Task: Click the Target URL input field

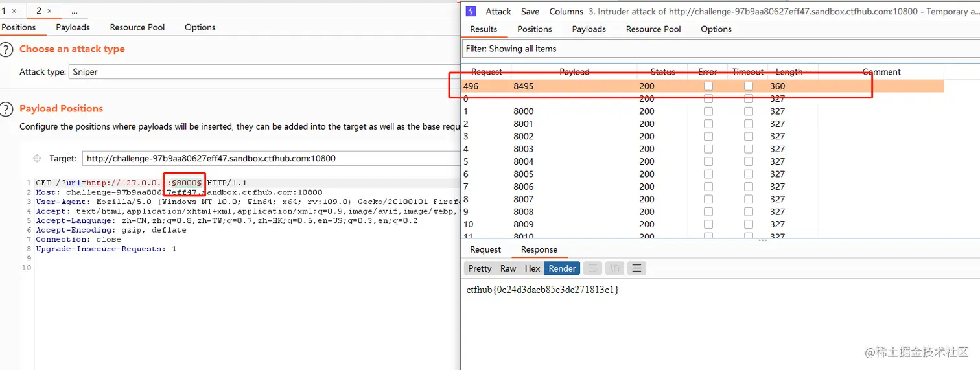Action: pos(270,158)
